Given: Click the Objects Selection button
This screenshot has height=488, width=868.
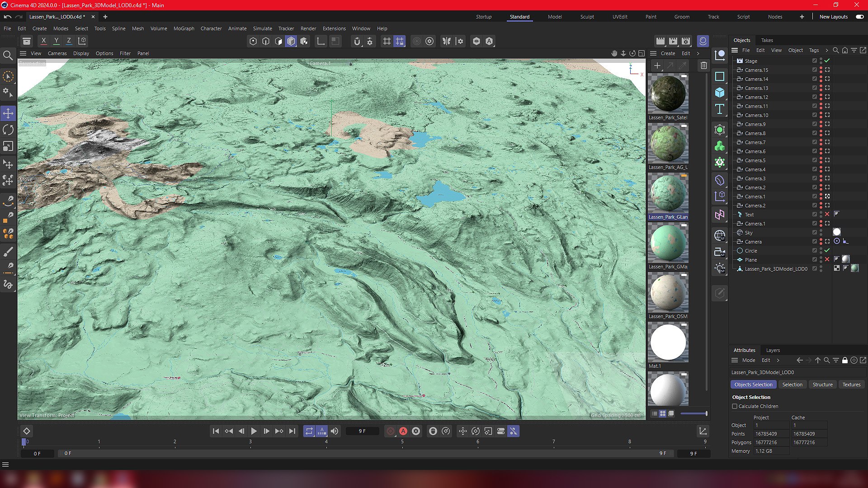Looking at the screenshot, I should [753, 385].
